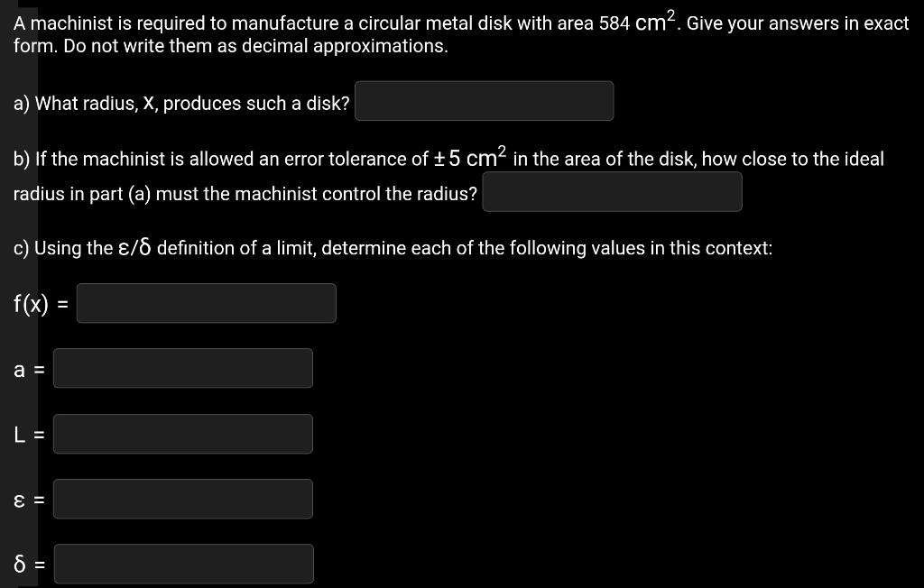Image resolution: width=924 pixels, height=588 pixels.
Task: Click the epsilon answer field
Action: pyautogui.click(x=182, y=499)
